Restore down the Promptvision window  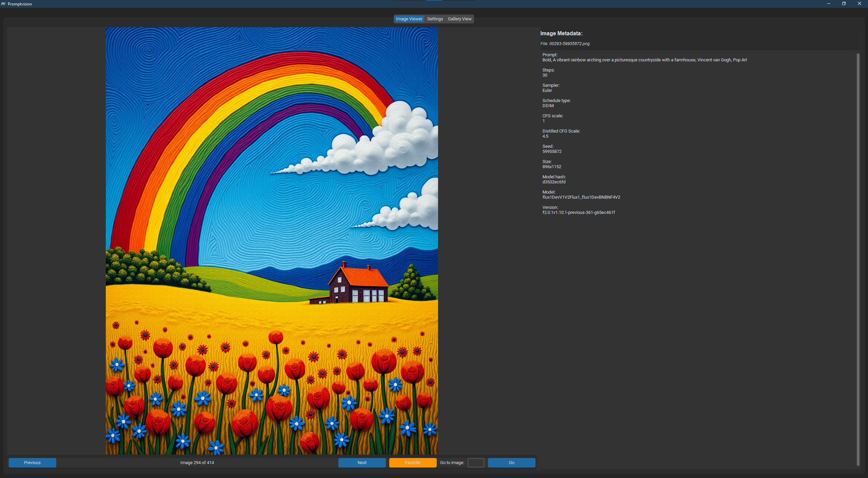[x=844, y=4]
